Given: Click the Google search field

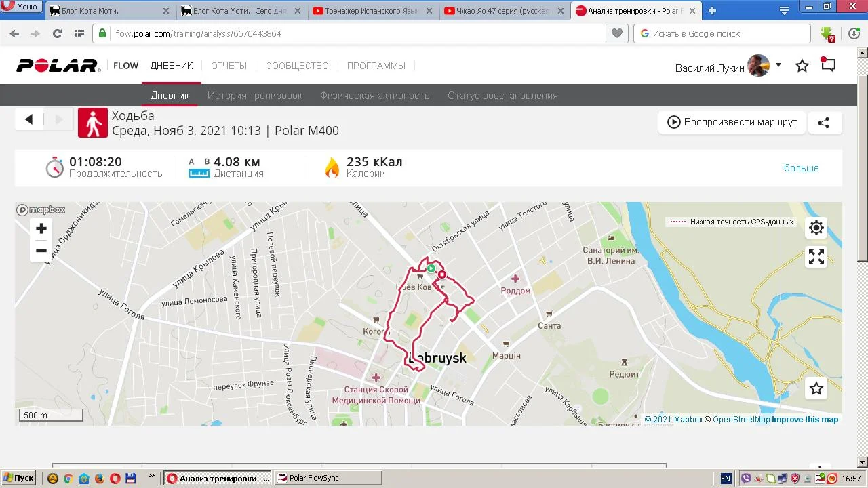Looking at the screenshot, I should click(722, 33).
